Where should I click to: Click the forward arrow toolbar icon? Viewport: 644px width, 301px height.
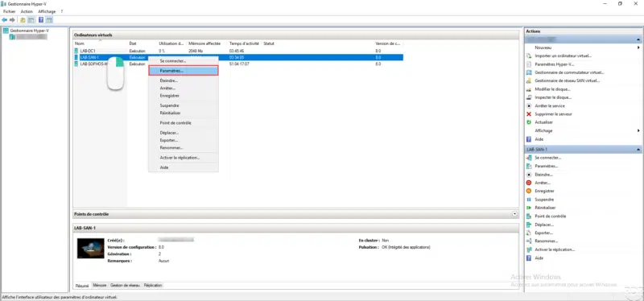[x=12, y=19]
